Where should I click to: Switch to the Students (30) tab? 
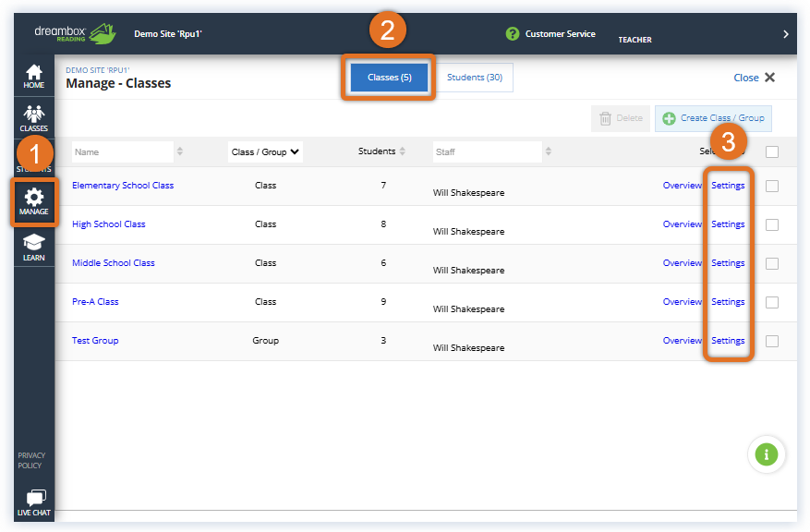[475, 78]
